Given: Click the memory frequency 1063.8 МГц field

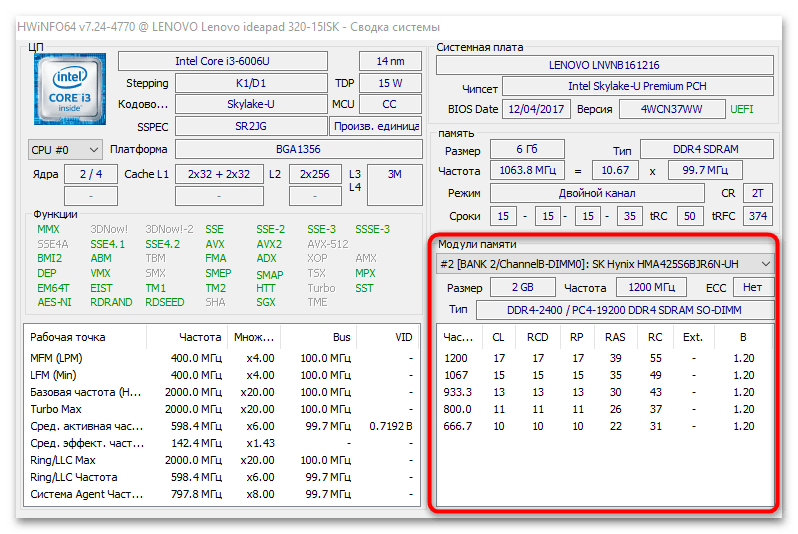Looking at the screenshot, I should point(527,170).
